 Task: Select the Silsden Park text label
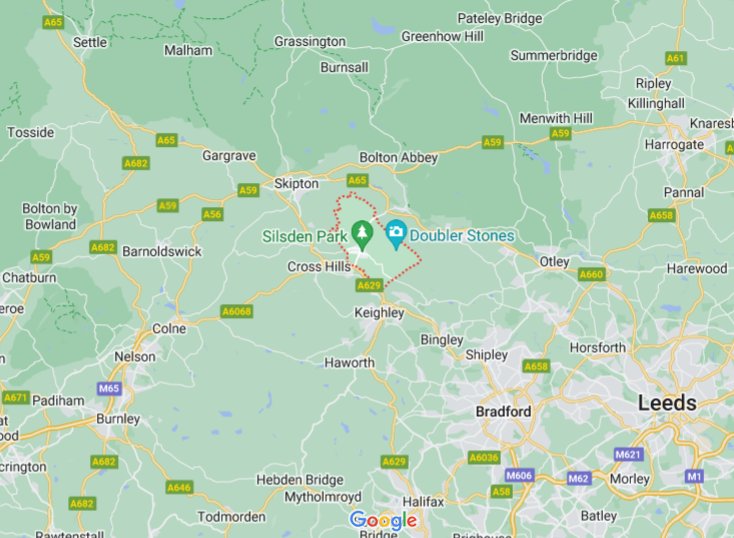tap(305, 236)
